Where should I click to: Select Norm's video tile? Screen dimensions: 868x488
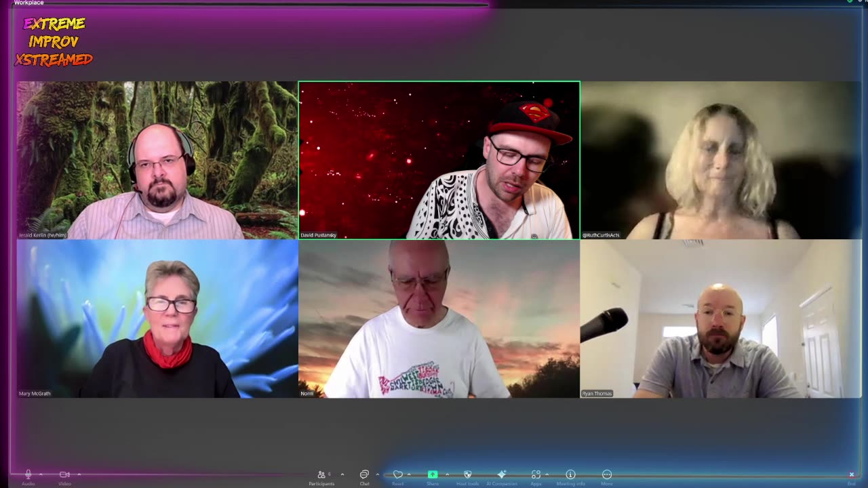(x=439, y=319)
